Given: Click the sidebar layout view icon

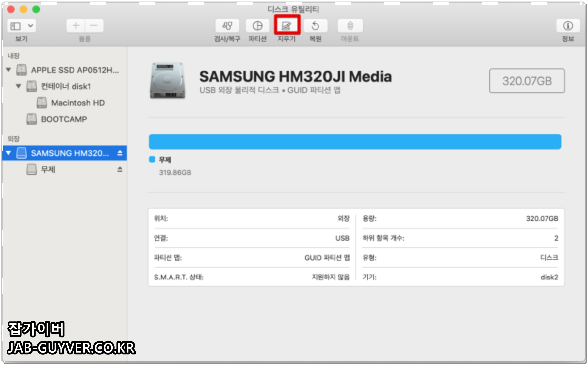Looking at the screenshot, I should coord(16,26).
